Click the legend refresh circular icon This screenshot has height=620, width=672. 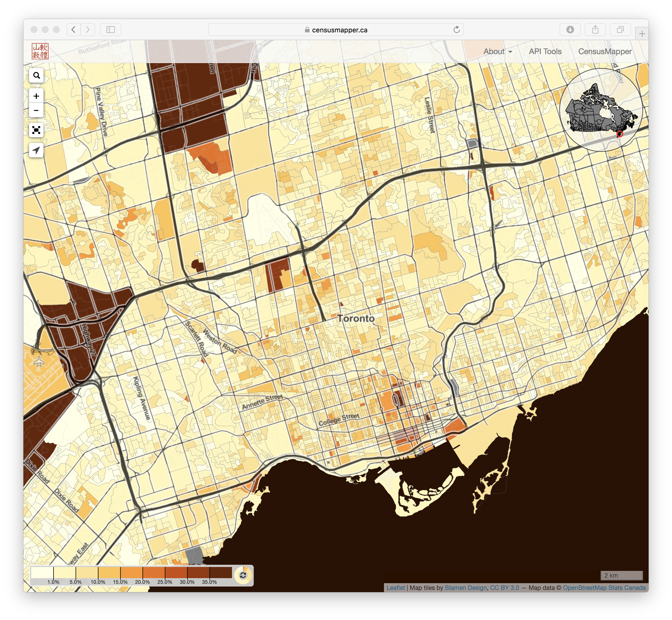(243, 575)
